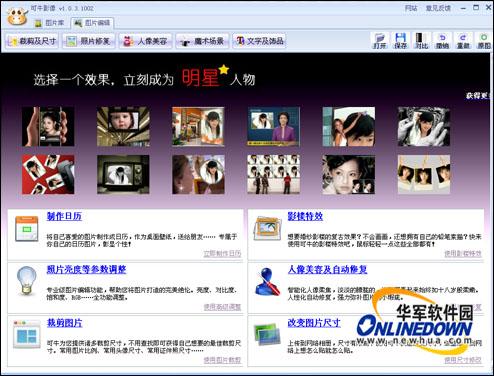
Task: Minimize the 可牛影像 window
Action: click(x=463, y=8)
